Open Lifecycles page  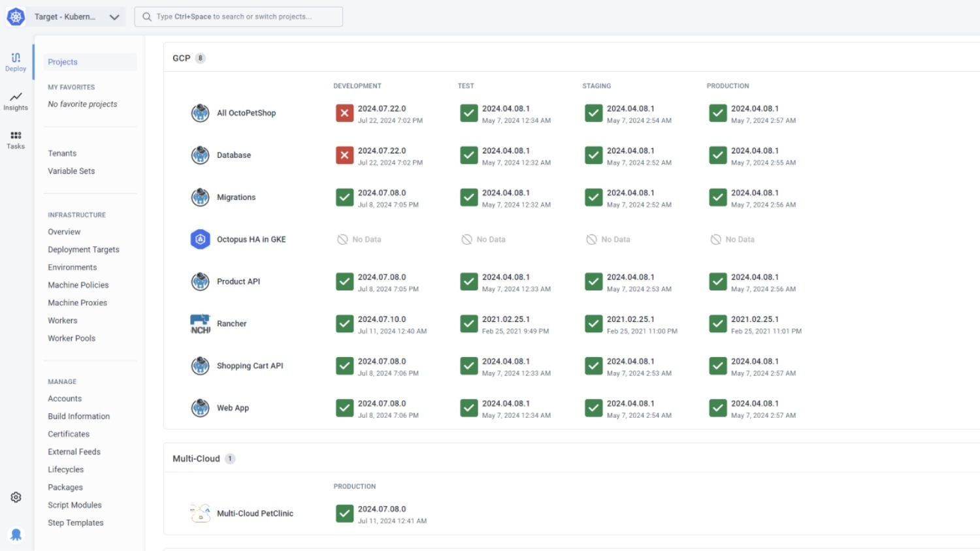66,469
